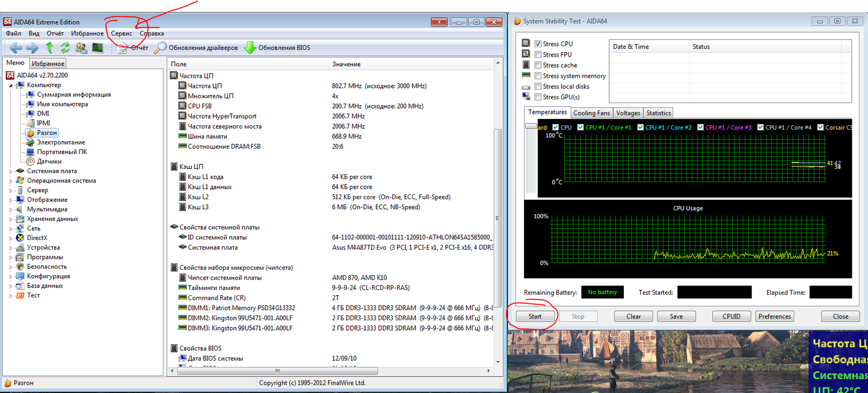Click the temperature graph vertical slider

[x=531, y=126]
